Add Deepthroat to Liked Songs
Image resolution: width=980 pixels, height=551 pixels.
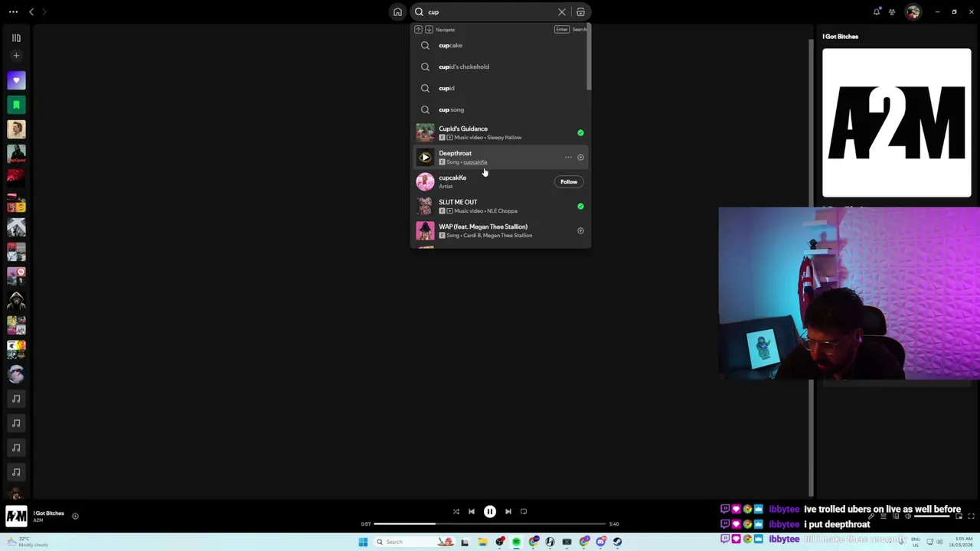tap(580, 157)
